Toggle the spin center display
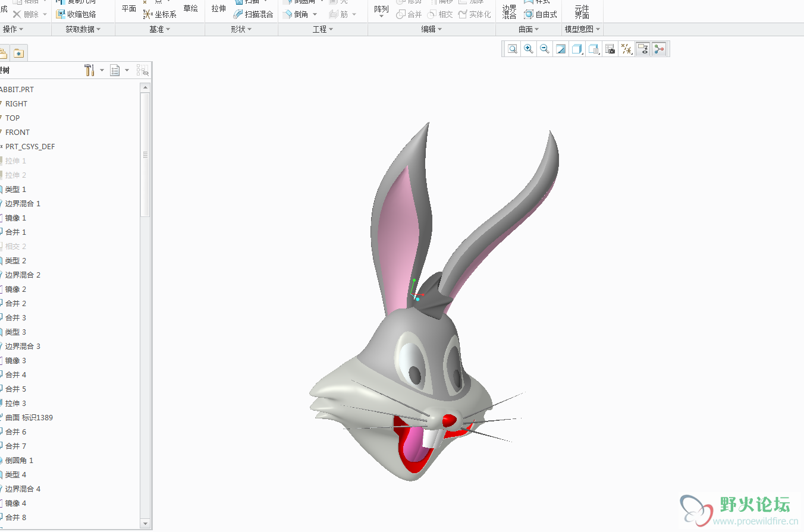Viewport: 804px width, 532px height. point(658,49)
